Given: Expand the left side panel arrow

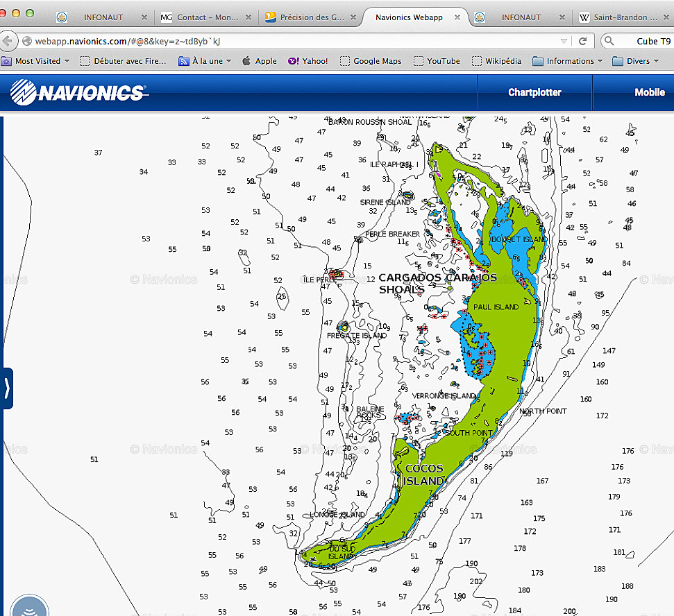Looking at the screenshot, I should [7, 388].
